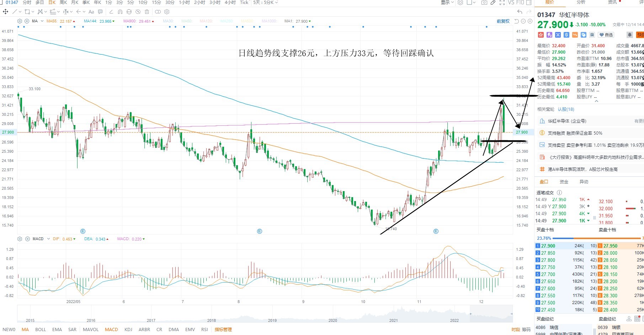
Task: Open 指标管理 indicator management
Action: click(223, 330)
